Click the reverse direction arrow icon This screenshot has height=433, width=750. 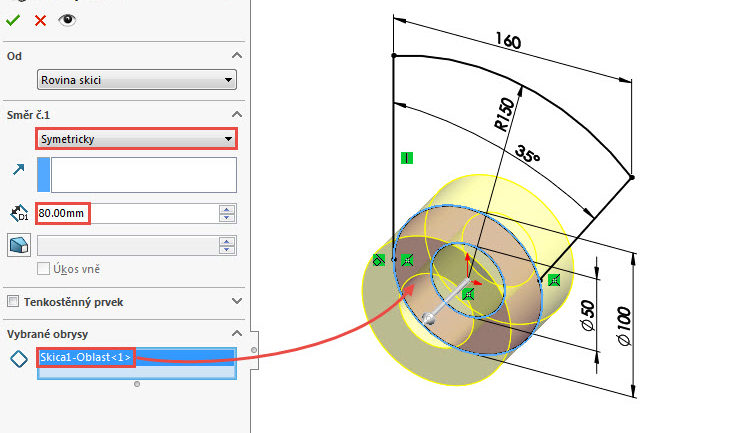coord(19,169)
